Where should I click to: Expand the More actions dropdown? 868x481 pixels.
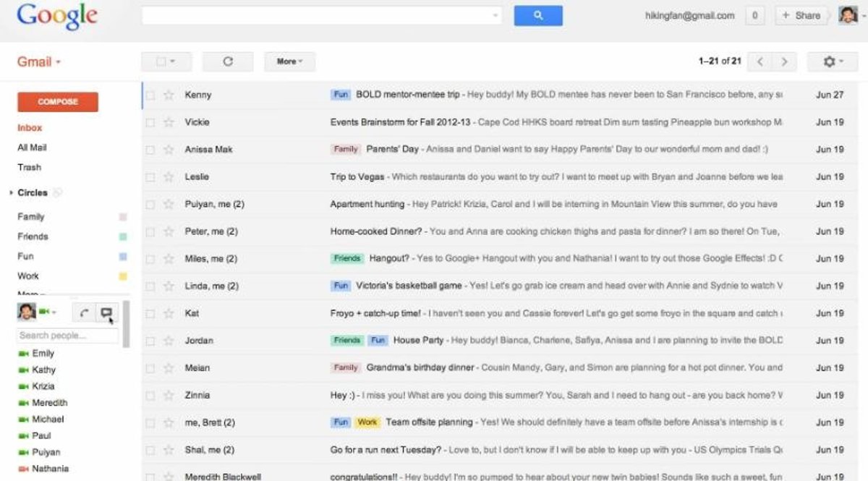289,61
